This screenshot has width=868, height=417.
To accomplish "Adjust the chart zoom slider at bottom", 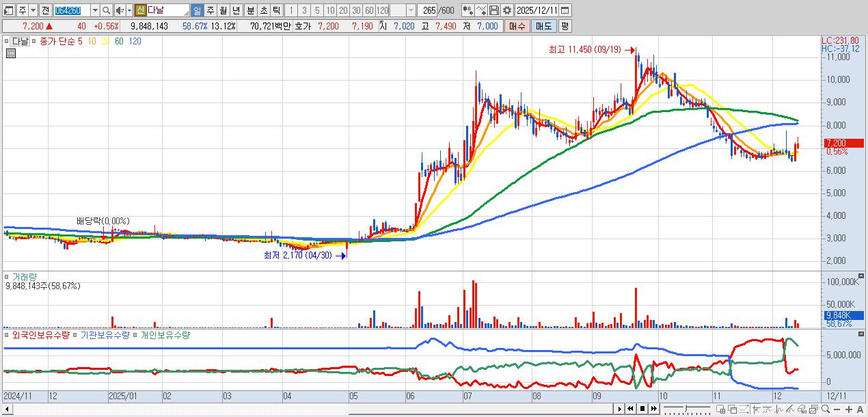I will [x=686, y=409].
